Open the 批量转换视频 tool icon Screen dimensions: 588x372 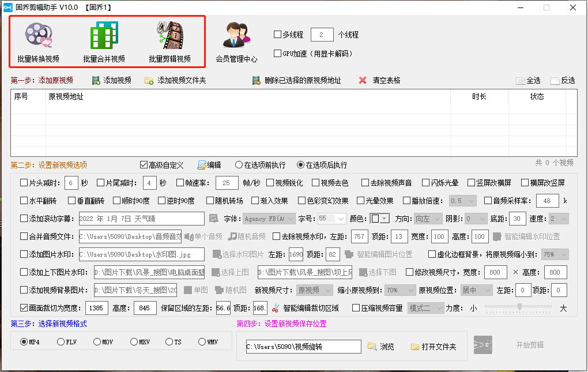tap(39, 35)
